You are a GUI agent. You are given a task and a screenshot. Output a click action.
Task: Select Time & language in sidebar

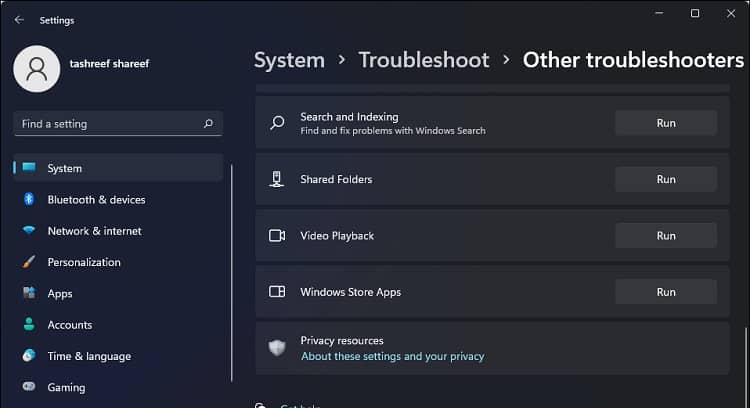pos(118,356)
